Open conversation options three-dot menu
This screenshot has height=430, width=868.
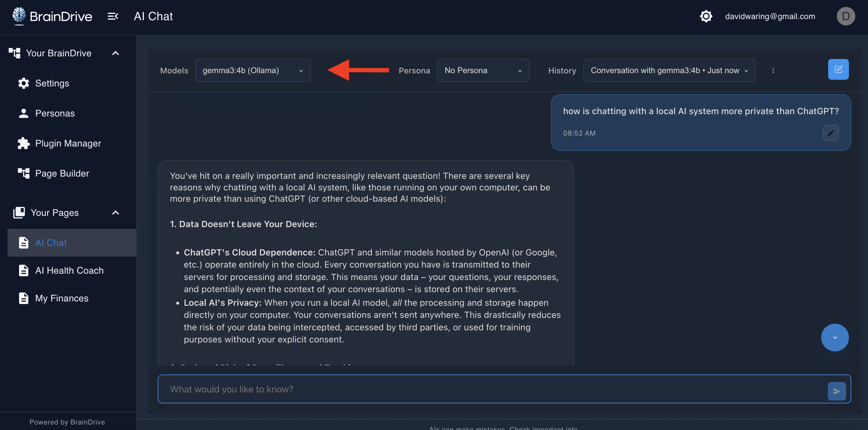click(x=773, y=71)
